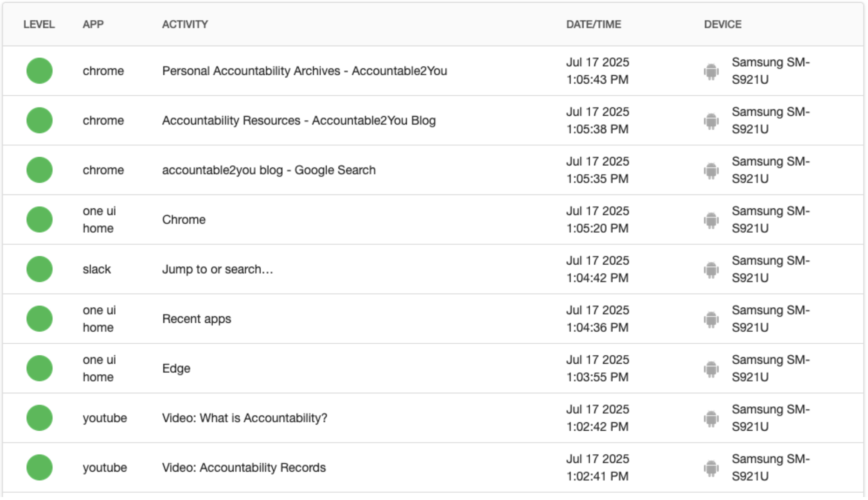
Task: Click the ACTIVITY column header
Action: pos(185,24)
